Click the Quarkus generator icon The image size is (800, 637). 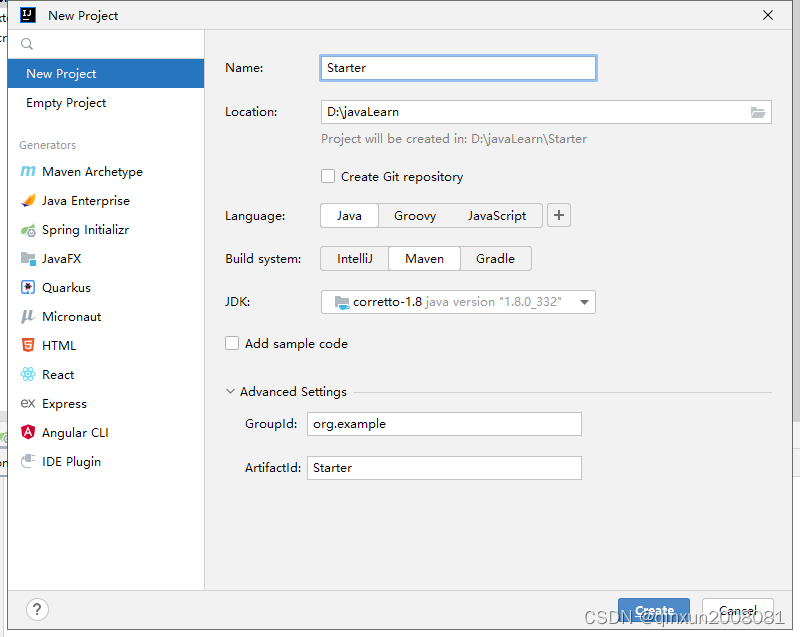pos(28,288)
